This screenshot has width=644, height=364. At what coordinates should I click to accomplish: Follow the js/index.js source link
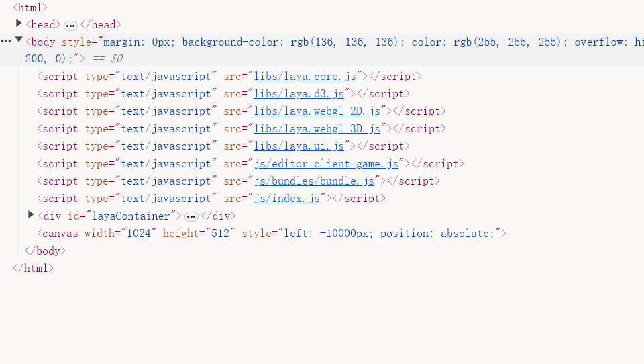tap(286, 199)
